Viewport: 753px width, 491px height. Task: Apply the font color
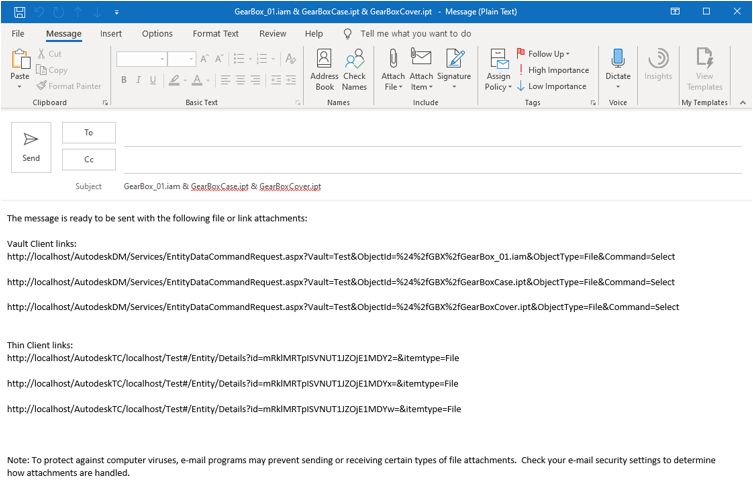(x=197, y=80)
